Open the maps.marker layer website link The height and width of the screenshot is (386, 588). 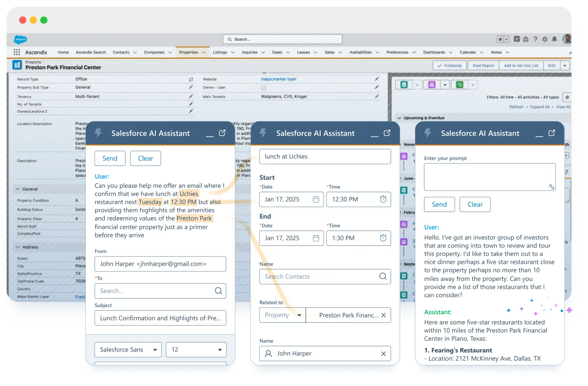[279, 79]
